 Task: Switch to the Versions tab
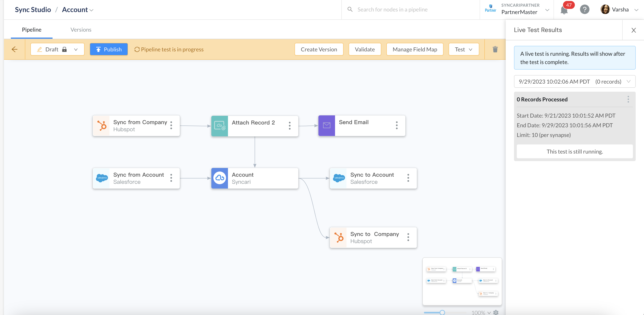[81, 29]
